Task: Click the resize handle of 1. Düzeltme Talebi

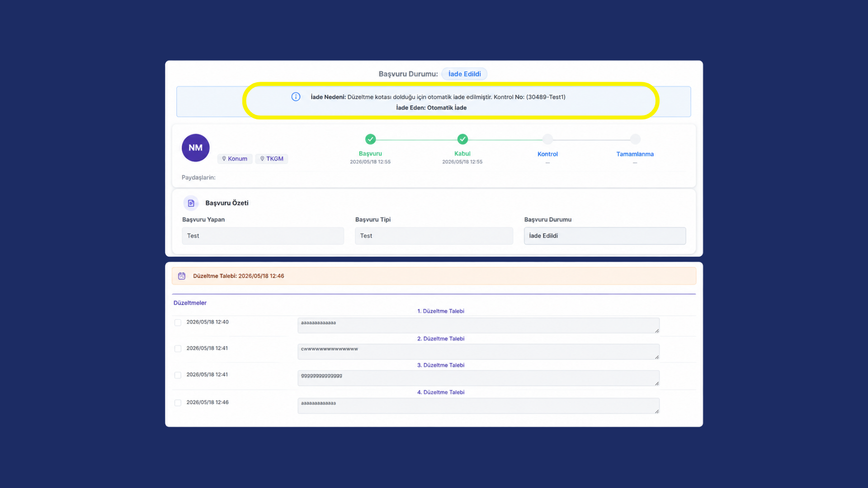Action: [x=657, y=331]
